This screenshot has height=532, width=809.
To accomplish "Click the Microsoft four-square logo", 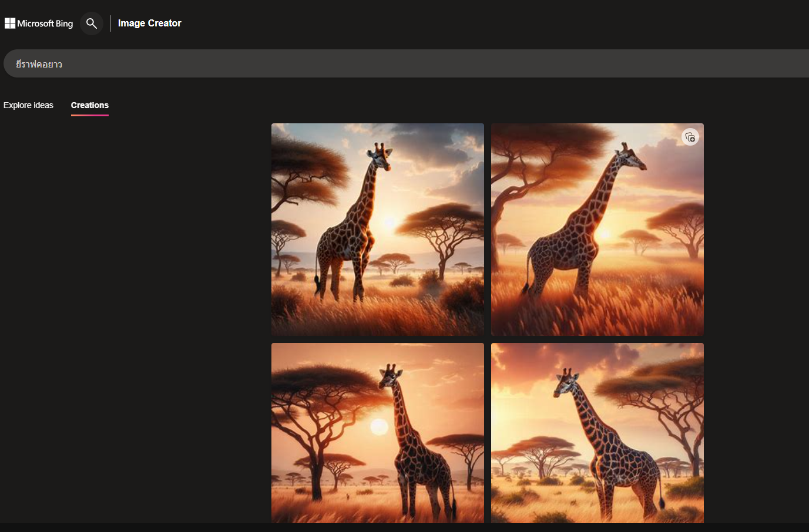I will (10, 23).
